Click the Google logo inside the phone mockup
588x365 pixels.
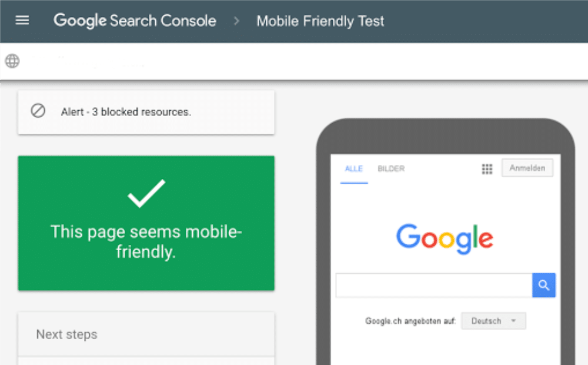(x=444, y=238)
